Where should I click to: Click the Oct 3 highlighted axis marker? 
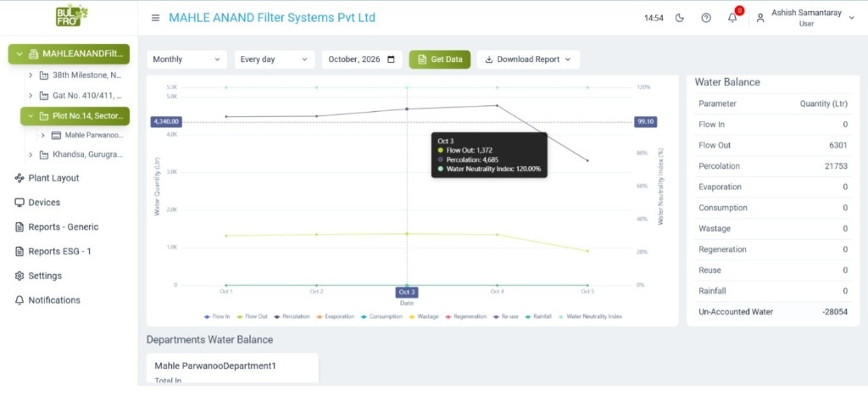[407, 292]
